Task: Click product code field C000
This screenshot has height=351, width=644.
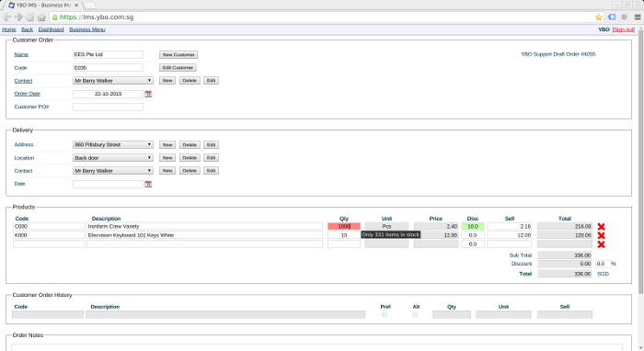Action: [x=49, y=226]
